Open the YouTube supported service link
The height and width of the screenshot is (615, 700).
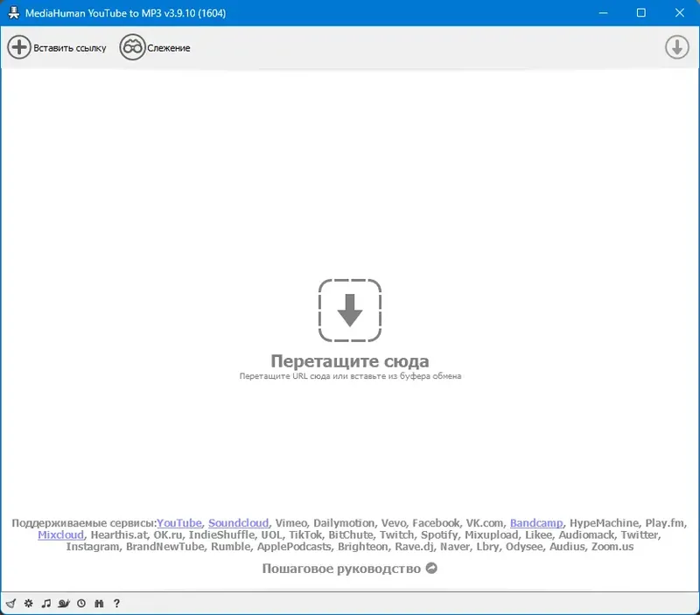point(178,522)
